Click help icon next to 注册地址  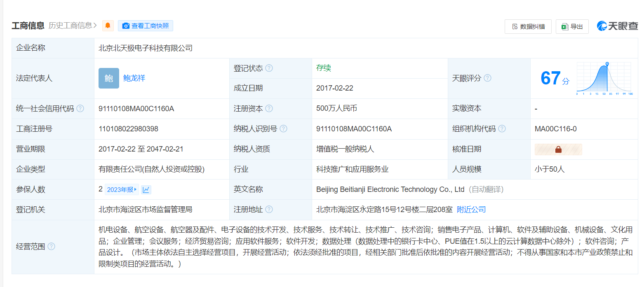click(x=269, y=210)
